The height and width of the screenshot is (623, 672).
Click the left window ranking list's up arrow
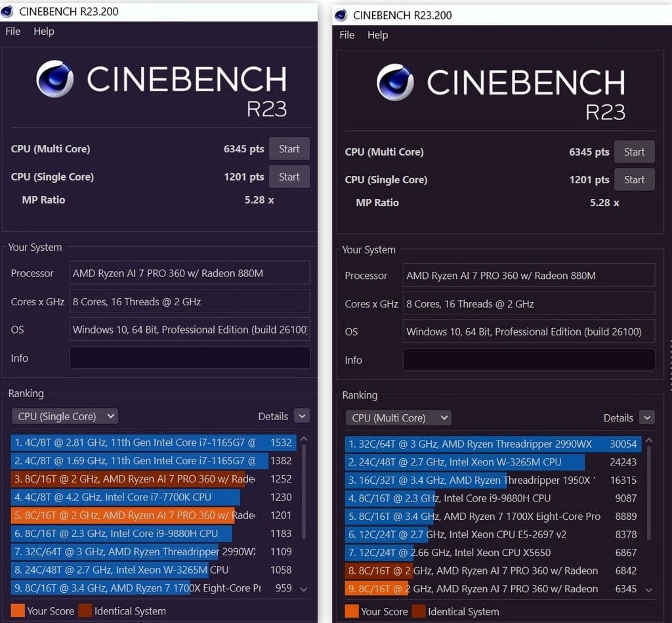point(304,439)
